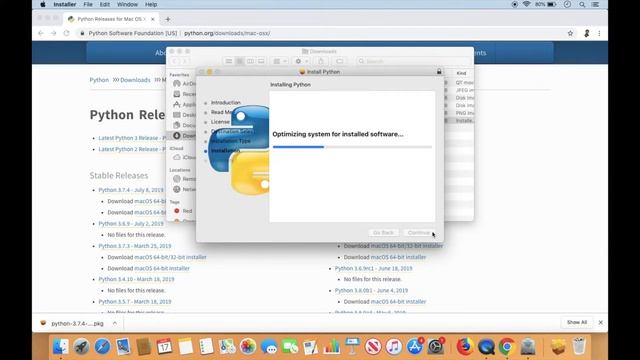Open Finder from the Dock
The image size is (640, 360).
(61, 347)
